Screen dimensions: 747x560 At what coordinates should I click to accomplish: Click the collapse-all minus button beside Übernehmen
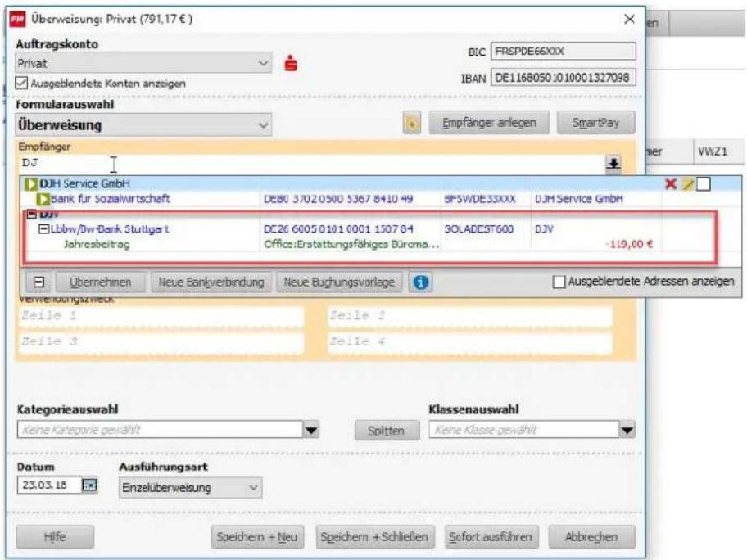pyautogui.click(x=39, y=282)
